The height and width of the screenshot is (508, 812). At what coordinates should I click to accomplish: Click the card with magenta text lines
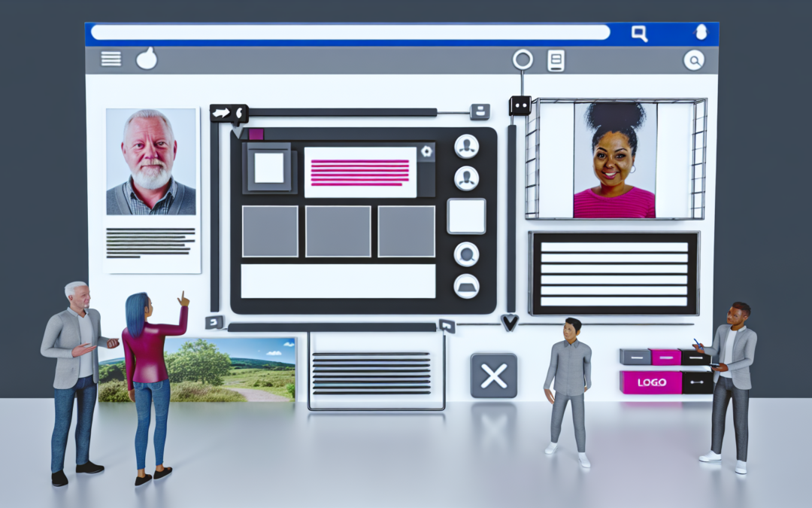pos(360,172)
